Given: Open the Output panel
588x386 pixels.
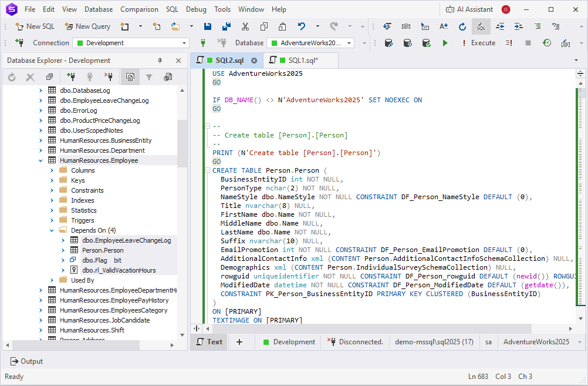Looking at the screenshot, I should pyautogui.click(x=26, y=361).
